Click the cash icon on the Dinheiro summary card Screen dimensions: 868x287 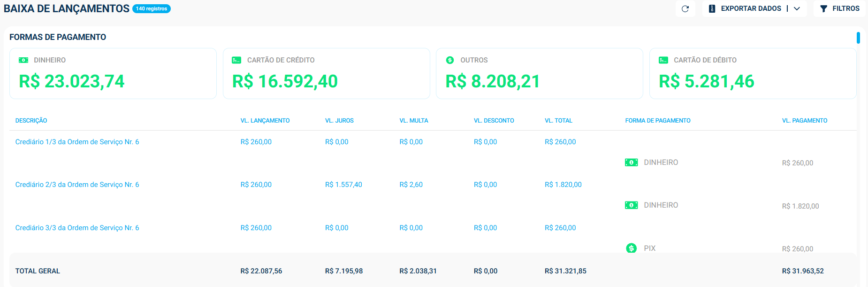coord(23,60)
